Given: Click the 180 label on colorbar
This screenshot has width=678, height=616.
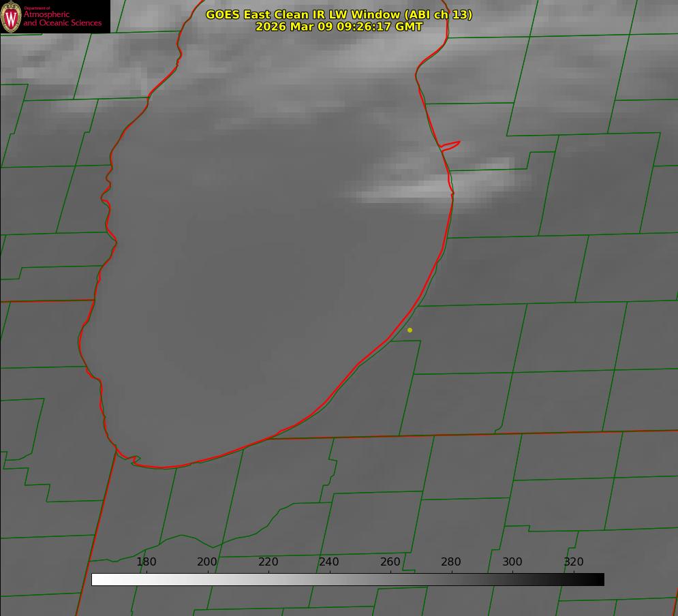Looking at the screenshot, I should (147, 562).
